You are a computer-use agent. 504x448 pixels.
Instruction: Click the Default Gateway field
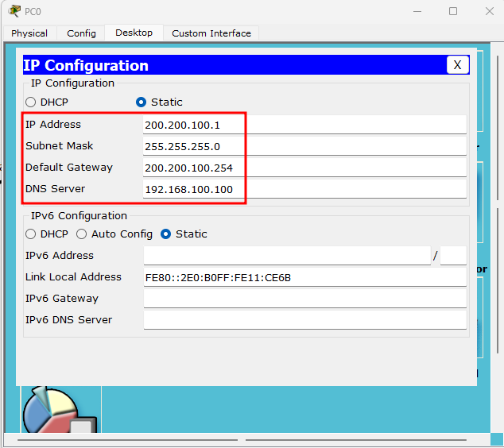point(304,168)
